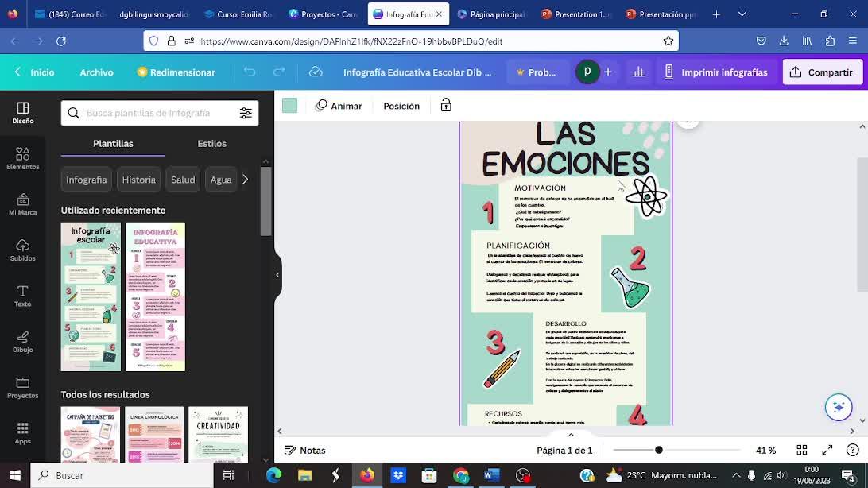The width and height of the screenshot is (868, 488).
Task: Click Imprimir infografías button
Action: click(x=715, y=72)
